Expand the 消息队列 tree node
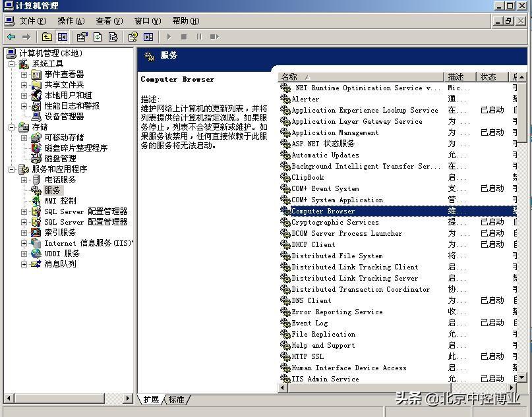The height and width of the screenshot is (417, 532). click(24, 264)
